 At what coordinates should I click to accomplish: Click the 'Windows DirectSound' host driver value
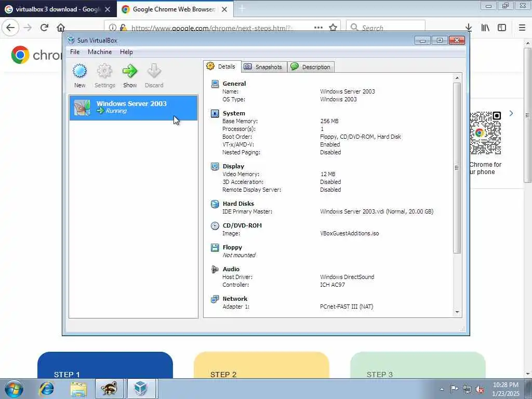tap(347, 277)
